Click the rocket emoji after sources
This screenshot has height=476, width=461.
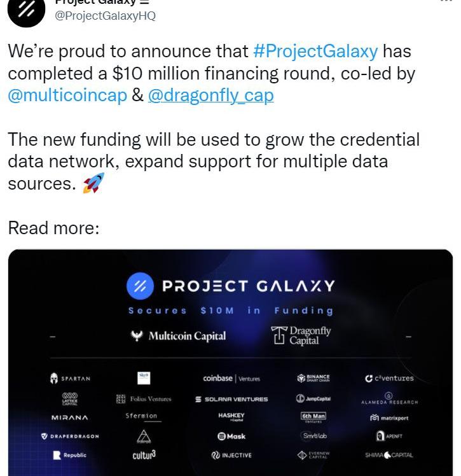tap(93, 183)
